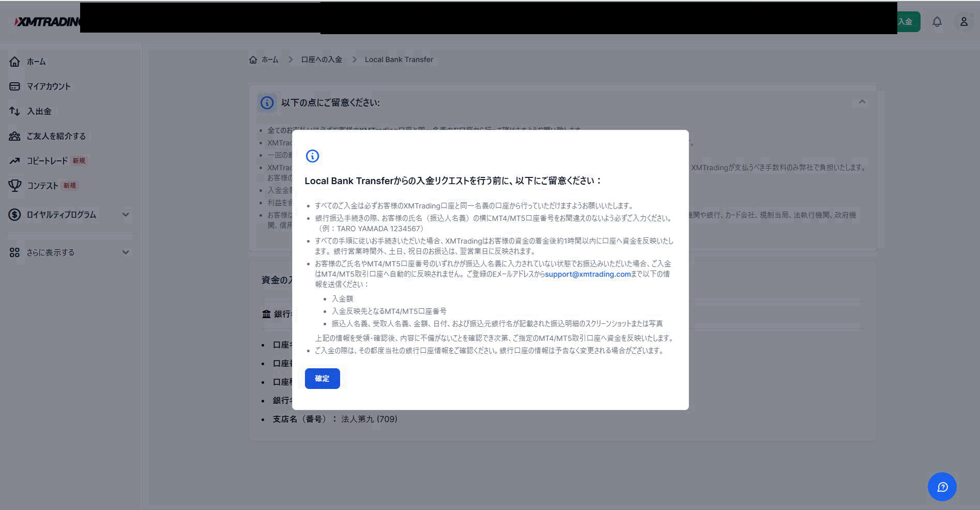
Task: Go to 口座への入金 breadcrumb
Action: [x=321, y=59]
